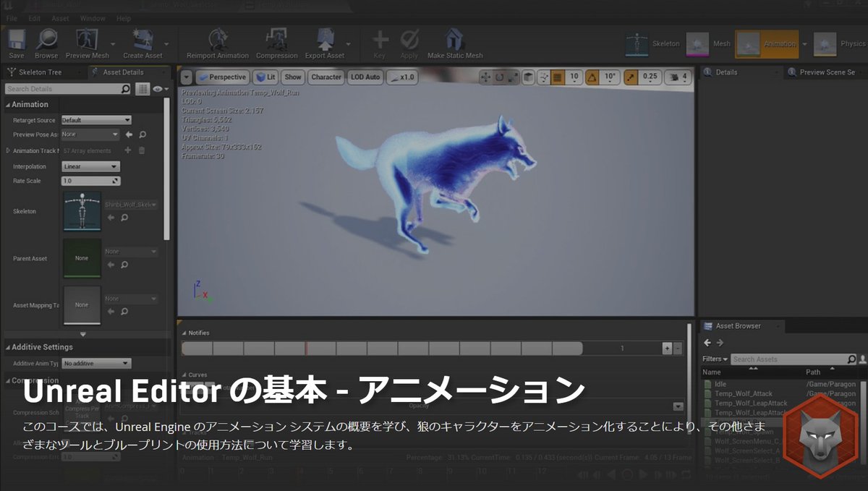Open the File menu
868x491 pixels.
click(12, 18)
